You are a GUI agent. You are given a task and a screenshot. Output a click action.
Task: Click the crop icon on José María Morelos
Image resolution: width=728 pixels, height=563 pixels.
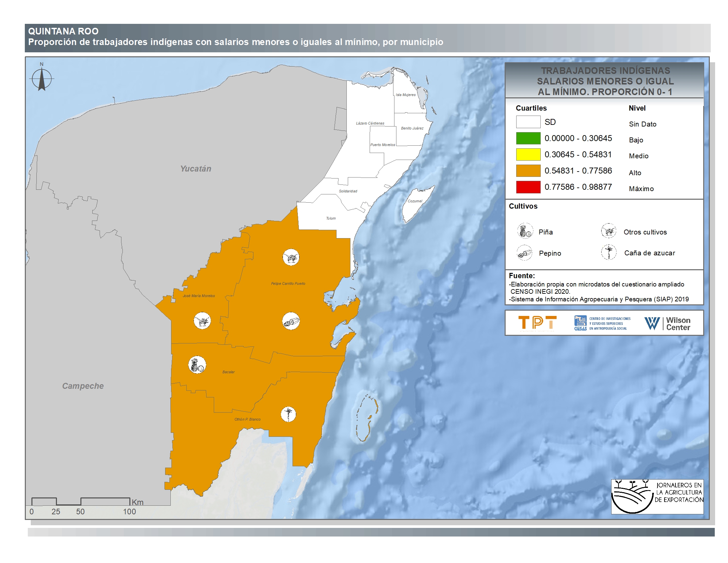pos(202,321)
